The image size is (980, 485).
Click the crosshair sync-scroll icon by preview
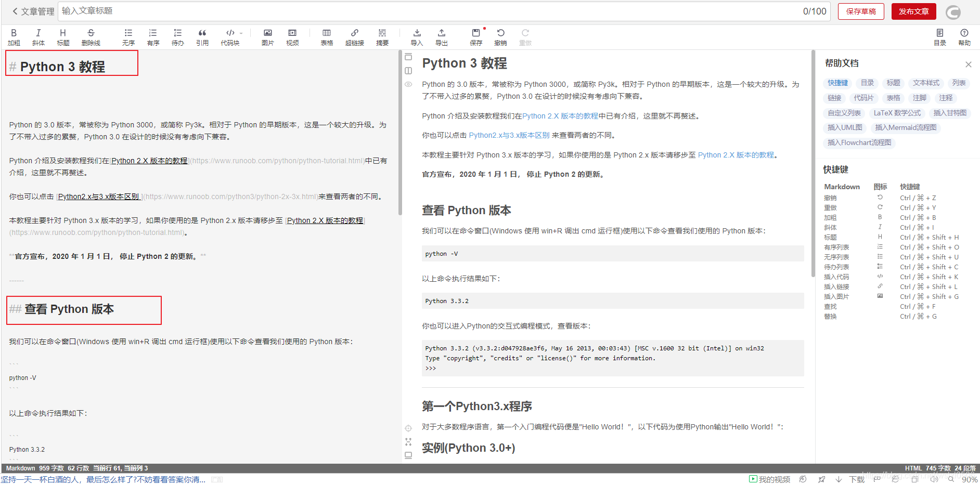(x=408, y=428)
